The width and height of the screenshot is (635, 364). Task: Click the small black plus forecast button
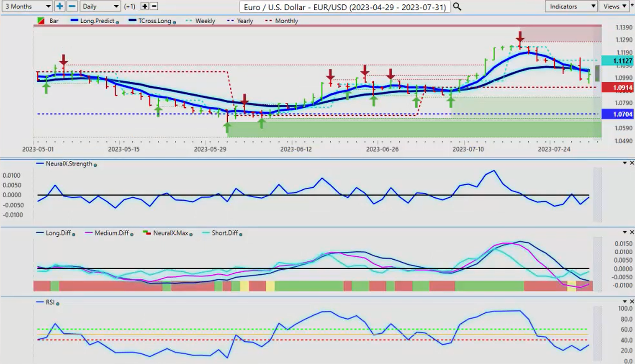coord(145,6)
